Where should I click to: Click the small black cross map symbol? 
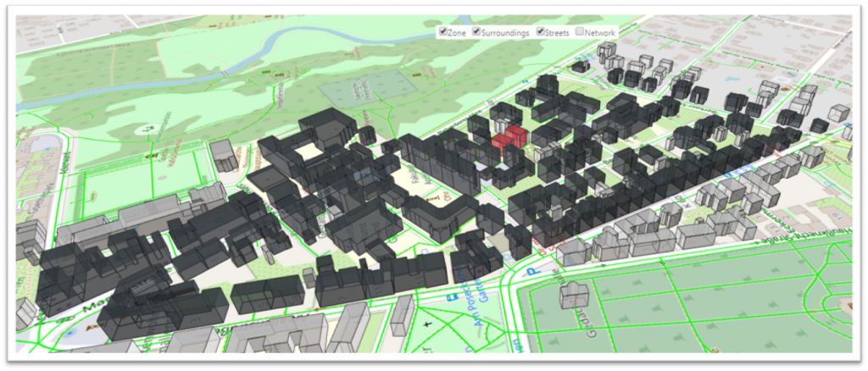tap(425, 324)
